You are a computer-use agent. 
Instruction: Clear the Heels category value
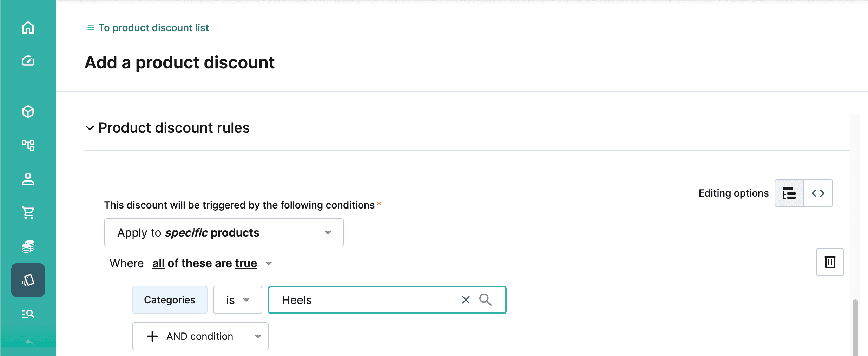(x=466, y=300)
